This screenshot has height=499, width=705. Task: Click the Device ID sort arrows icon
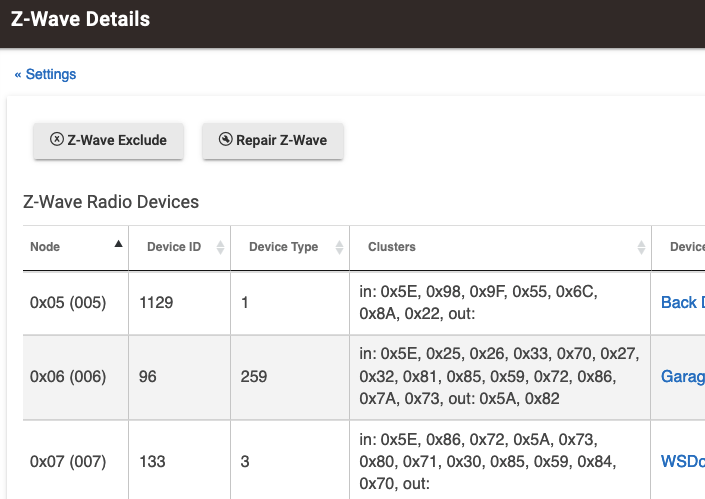click(x=220, y=247)
